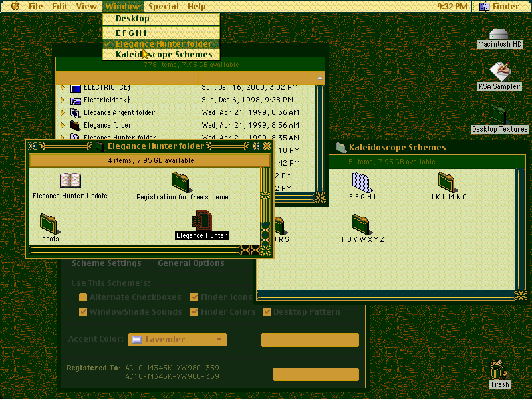Select the Elegance Hunter scheme file icon
Image resolution: width=532 pixels, height=399 pixels.
202,221
